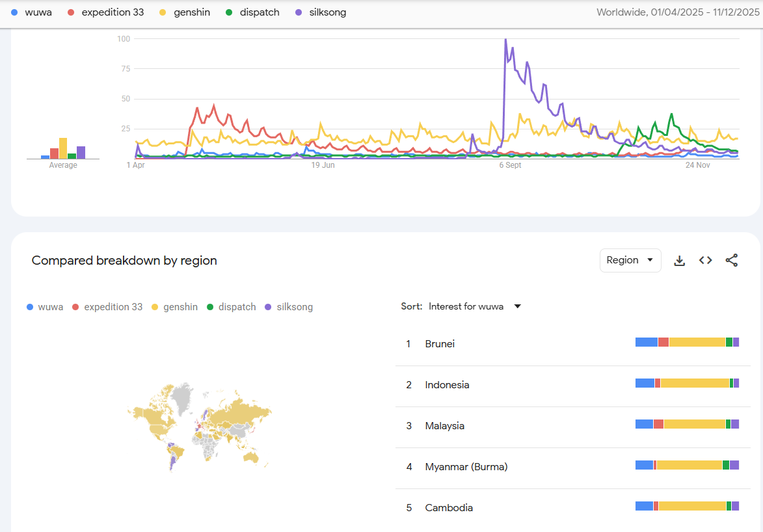The width and height of the screenshot is (763, 532).
Task: Click the Cambodia stacked interest bar
Action: click(687, 506)
